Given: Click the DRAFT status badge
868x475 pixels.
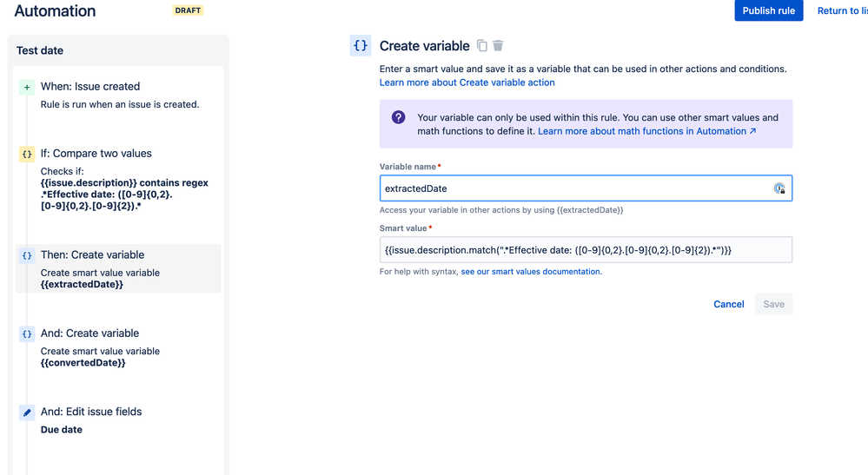Looking at the screenshot, I should [x=188, y=10].
